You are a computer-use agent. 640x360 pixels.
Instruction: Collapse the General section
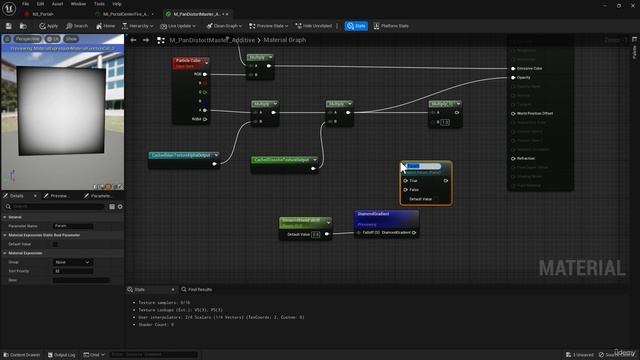click(5, 217)
